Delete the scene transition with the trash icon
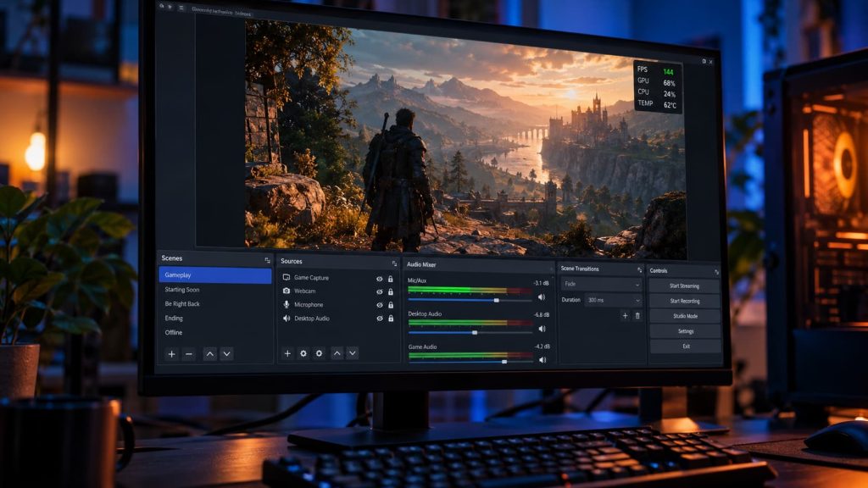Viewport: 868px width, 488px height. 637,315
